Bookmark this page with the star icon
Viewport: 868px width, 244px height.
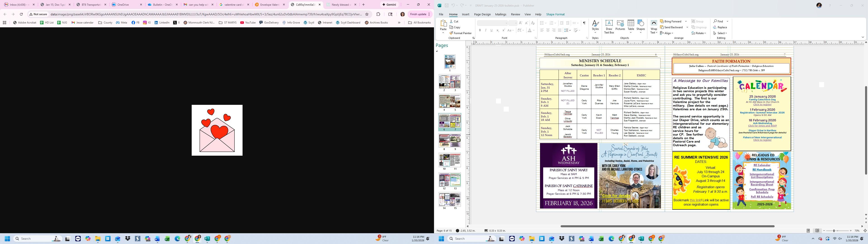pos(367,14)
